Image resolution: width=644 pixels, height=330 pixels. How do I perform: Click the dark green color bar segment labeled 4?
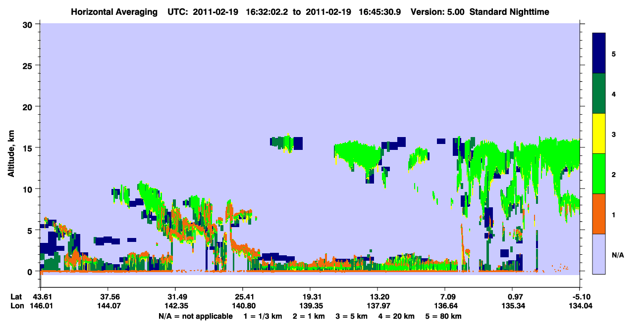click(599, 94)
